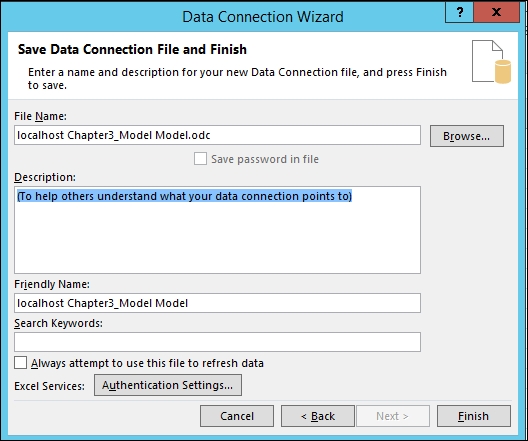Click the help question mark icon
Image resolution: width=528 pixels, height=441 pixels.
click(x=459, y=12)
